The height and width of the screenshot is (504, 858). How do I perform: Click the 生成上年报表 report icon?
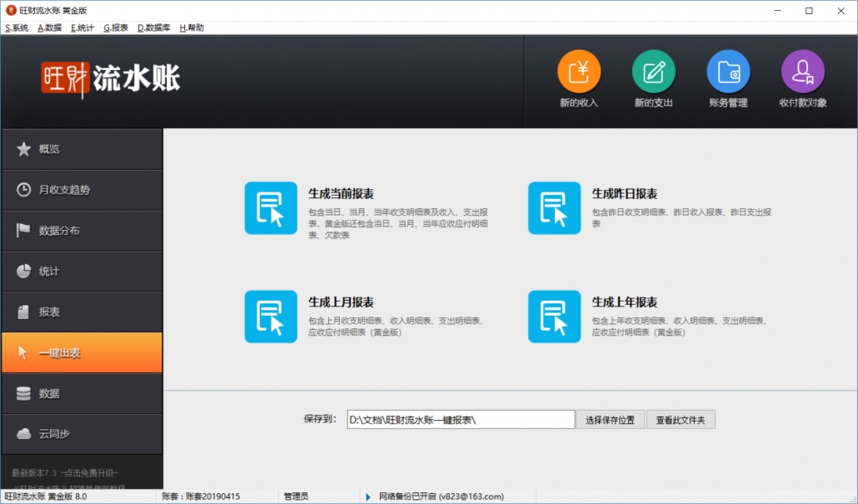(554, 317)
